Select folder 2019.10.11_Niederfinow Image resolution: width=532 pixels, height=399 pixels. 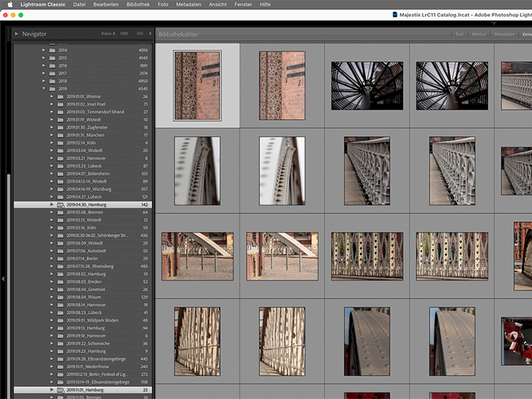[x=83, y=367]
